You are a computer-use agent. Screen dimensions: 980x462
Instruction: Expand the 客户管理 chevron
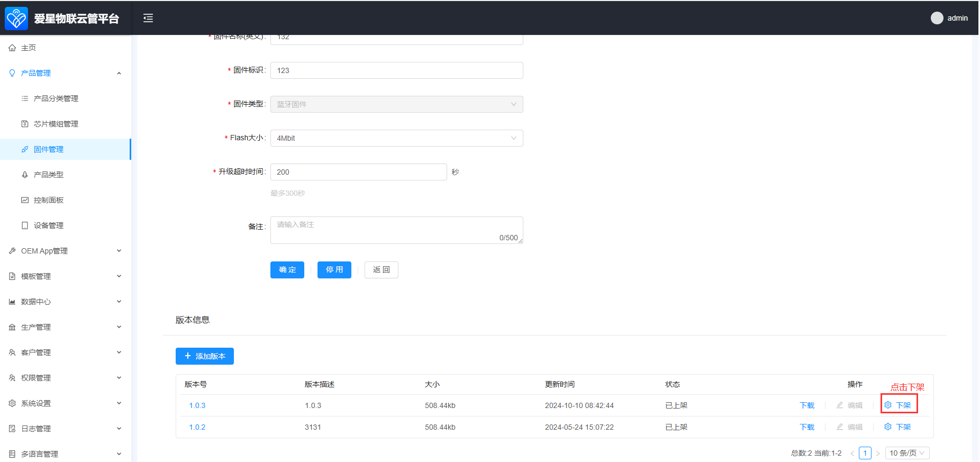pyautogui.click(x=119, y=352)
